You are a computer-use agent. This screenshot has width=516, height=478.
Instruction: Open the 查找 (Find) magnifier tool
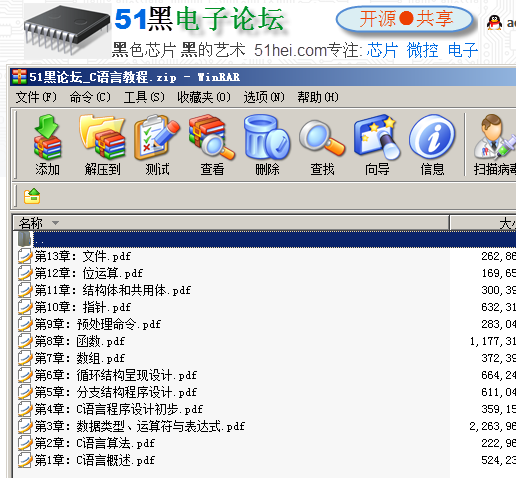click(x=322, y=137)
